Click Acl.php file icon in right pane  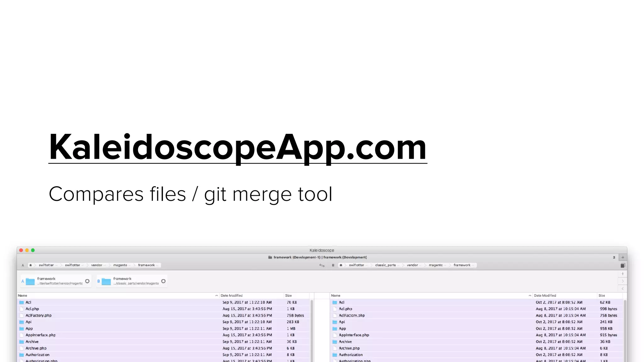(x=335, y=309)
